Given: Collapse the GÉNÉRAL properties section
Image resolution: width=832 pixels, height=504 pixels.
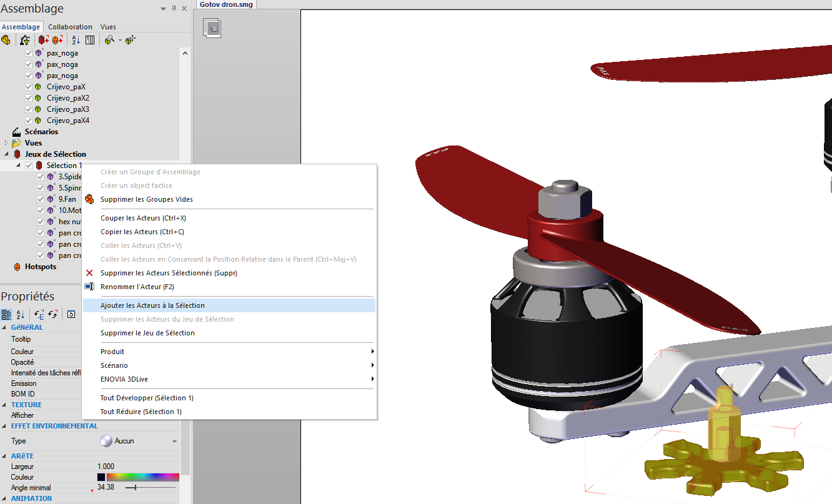Looking at the screenshot, I should (6, 327).
